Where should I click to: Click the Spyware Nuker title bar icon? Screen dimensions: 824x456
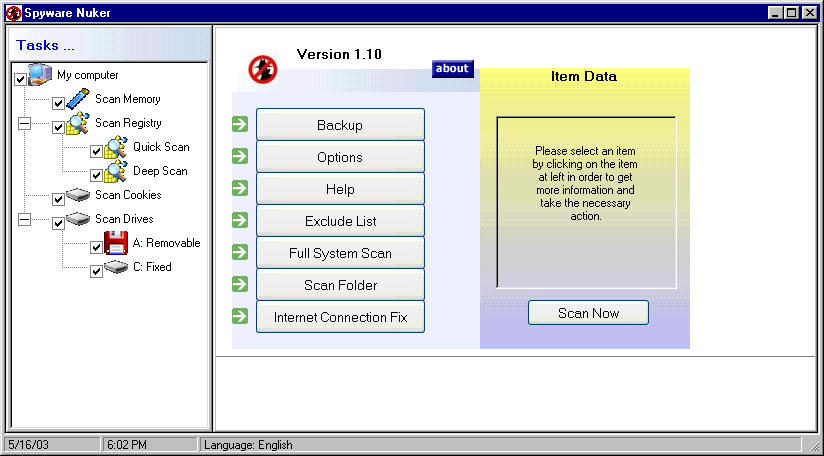[x=13, y=13]
